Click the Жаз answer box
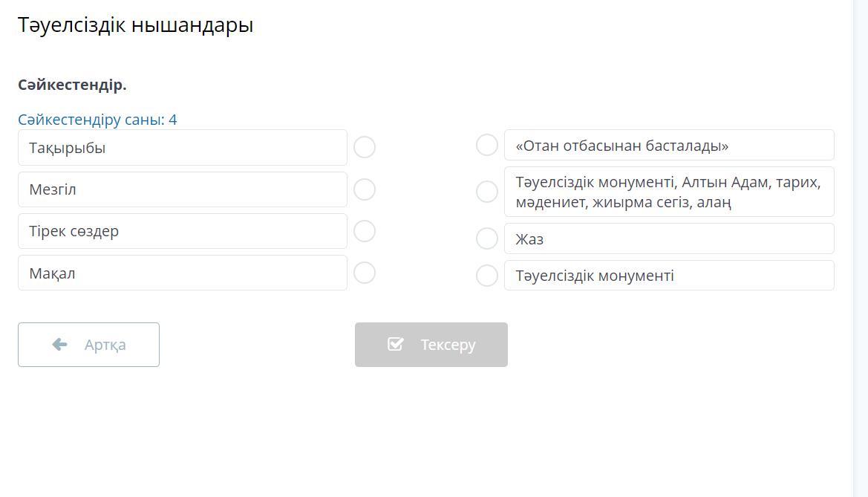This screenshot has height=497, width=868. [x=668, y=238]
